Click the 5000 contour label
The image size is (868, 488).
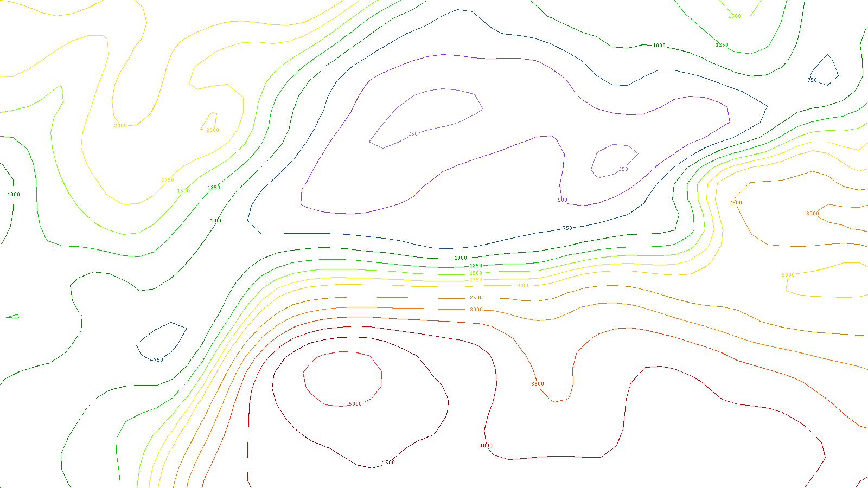[355, 404]
